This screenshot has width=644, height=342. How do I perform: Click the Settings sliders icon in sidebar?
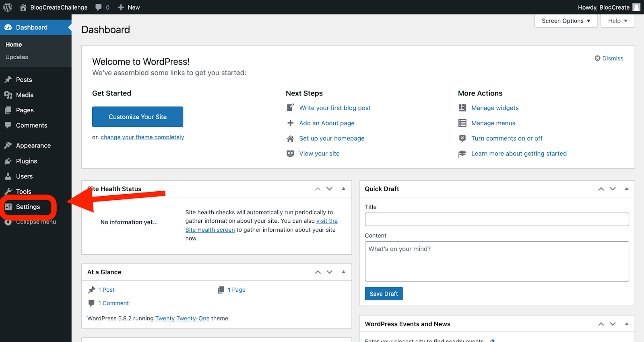pyautogui.click(x=8, y=207)
